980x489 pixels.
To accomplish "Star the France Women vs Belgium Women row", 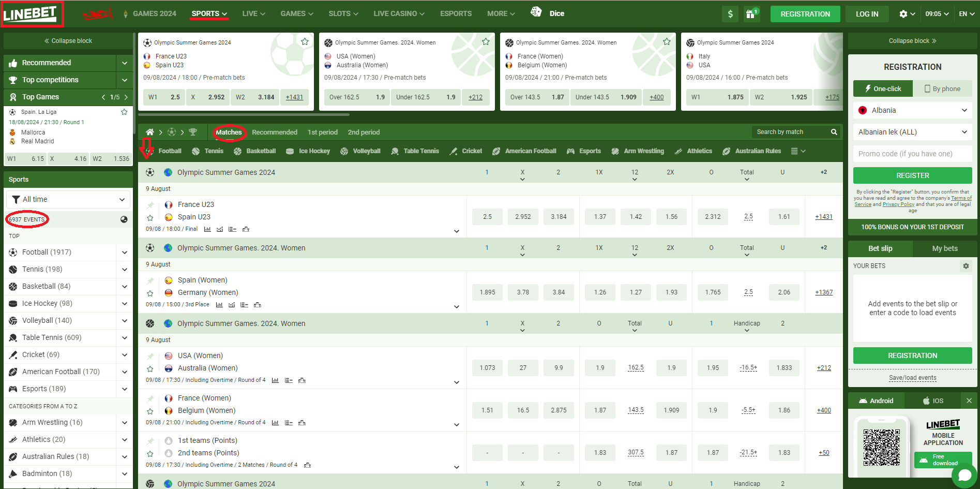I will [x=150, y=411].
